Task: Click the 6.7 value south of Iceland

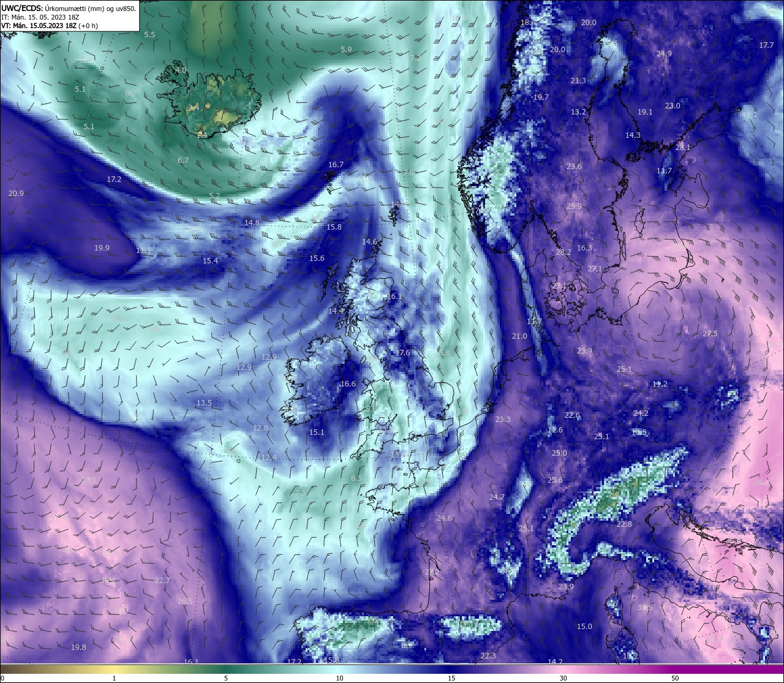Action: (x=183, y=160)
